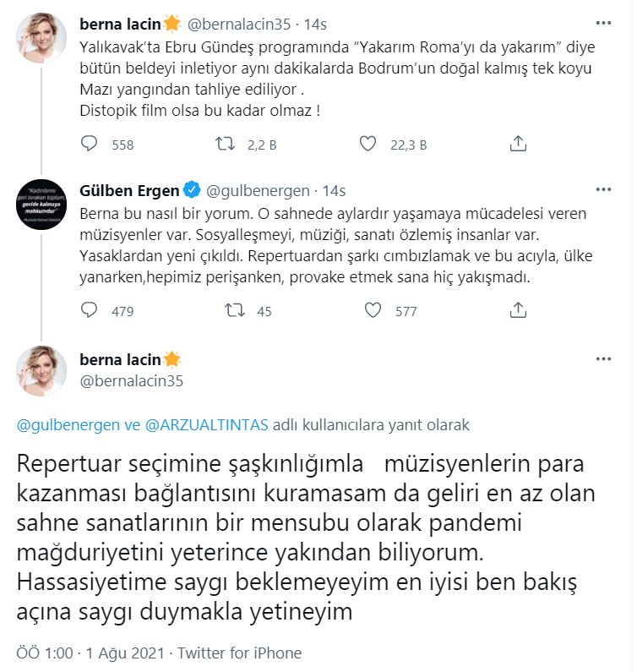Open more options on Gülben Ergen's tweet
This screenshot has height=672, width=637.
pyautogui.click(x=603, y=190)
